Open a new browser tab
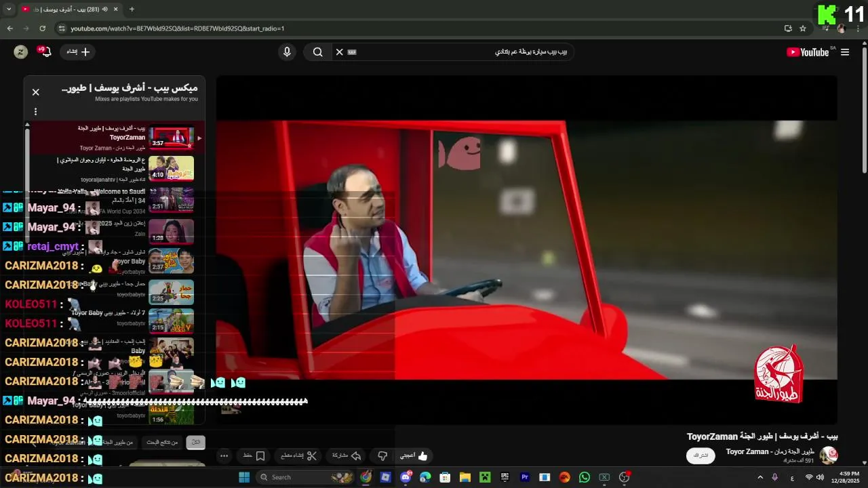Image resolution: width=868 pixels, height=488 pixels. 132,9
